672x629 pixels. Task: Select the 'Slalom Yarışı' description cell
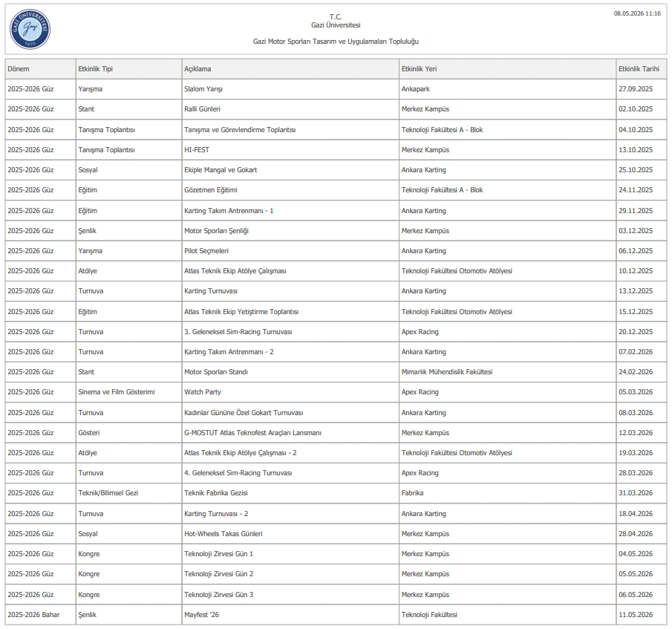(x=290, y=89)
